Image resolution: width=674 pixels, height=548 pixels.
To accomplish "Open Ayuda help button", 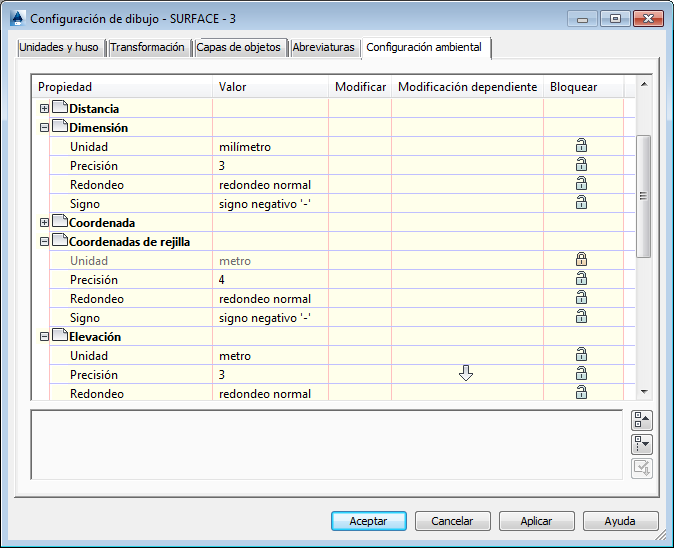I will [x=620, y=521].
